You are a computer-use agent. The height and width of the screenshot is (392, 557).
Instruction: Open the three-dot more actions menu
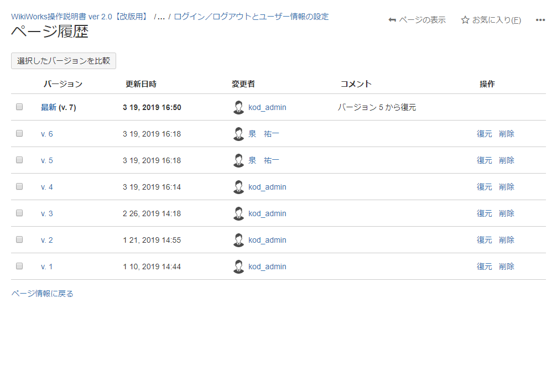click(540, 20)
